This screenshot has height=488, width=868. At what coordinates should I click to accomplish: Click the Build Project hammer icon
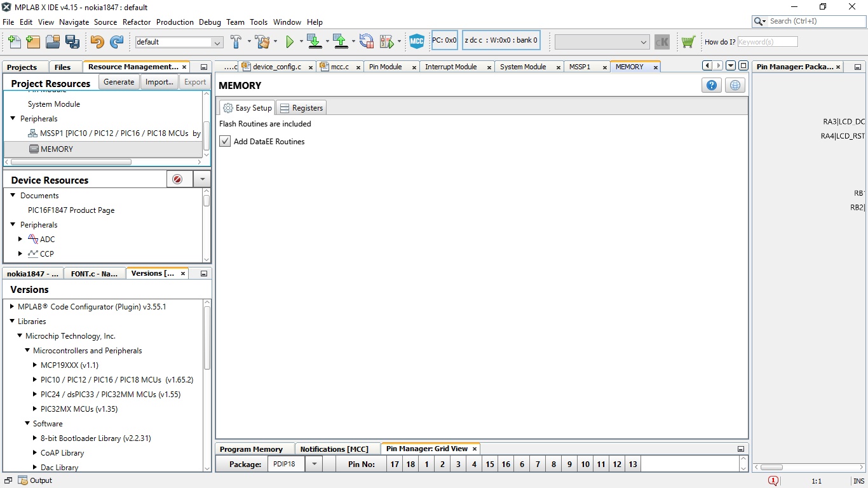tap(236, 42)
